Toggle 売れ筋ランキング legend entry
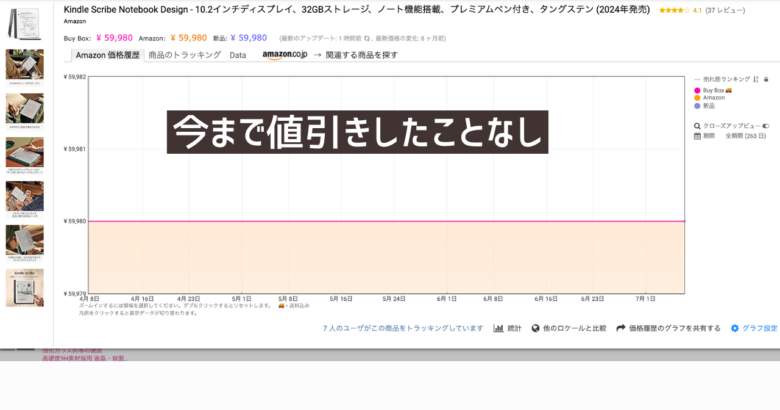This screenshot has width=780, height=410. point(726,79)
